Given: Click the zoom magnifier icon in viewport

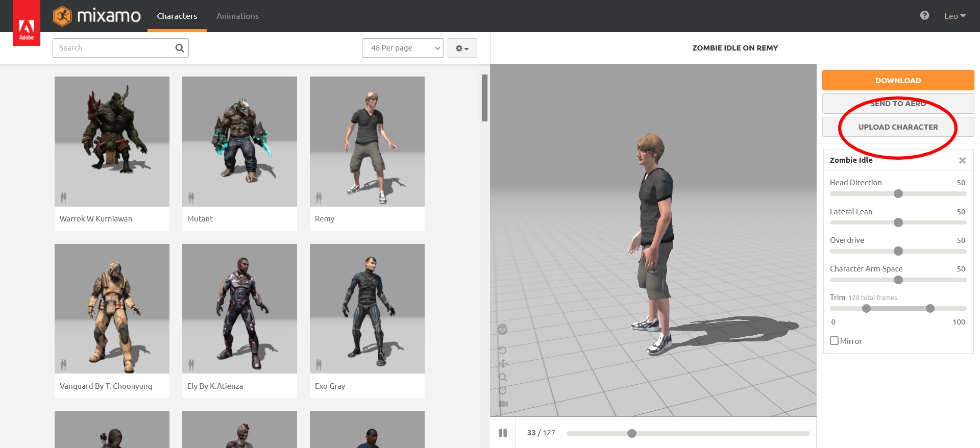Looking at the screenshot, I should tap(503, 377).
